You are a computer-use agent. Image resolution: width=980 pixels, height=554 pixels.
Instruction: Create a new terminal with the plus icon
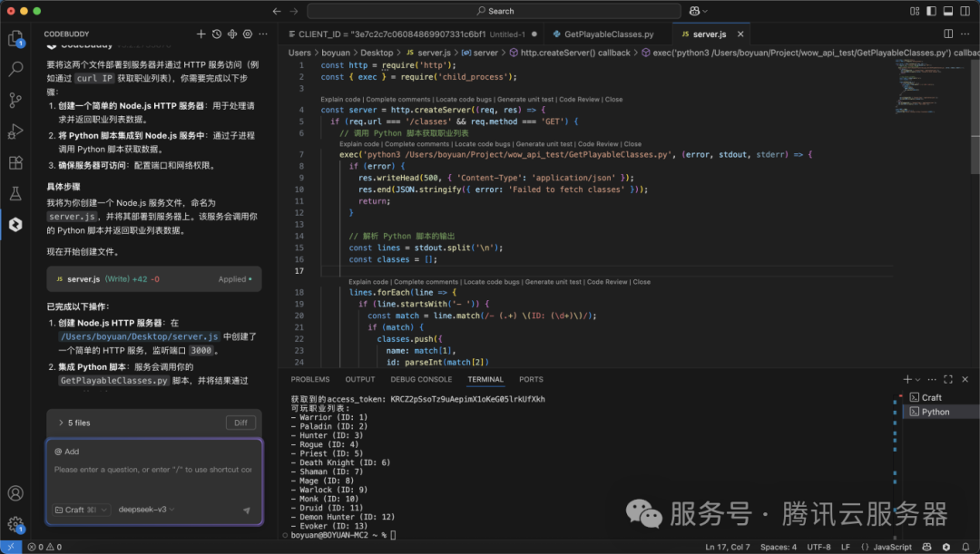(x=906, y=379)
